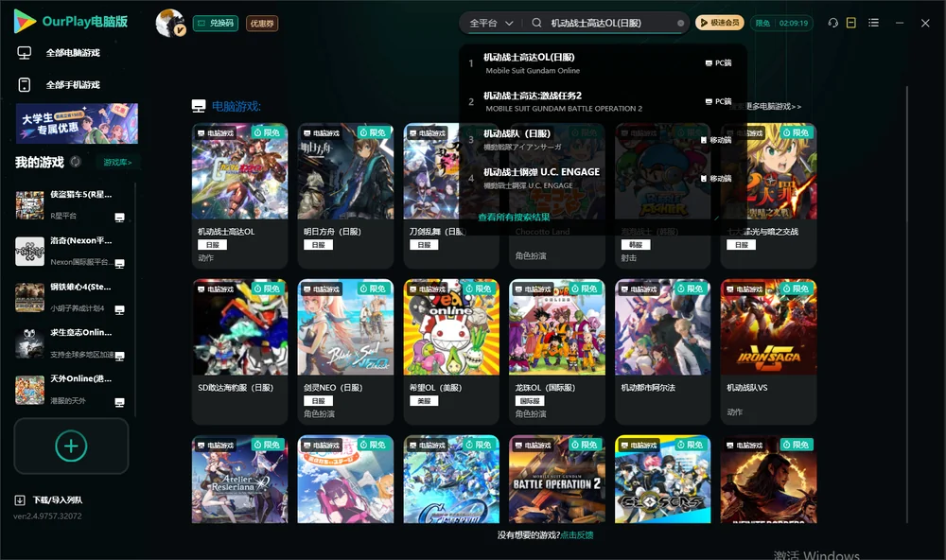Select suggestion 机动战队 (日服)

pyautogui.click(x=602, y=139)
